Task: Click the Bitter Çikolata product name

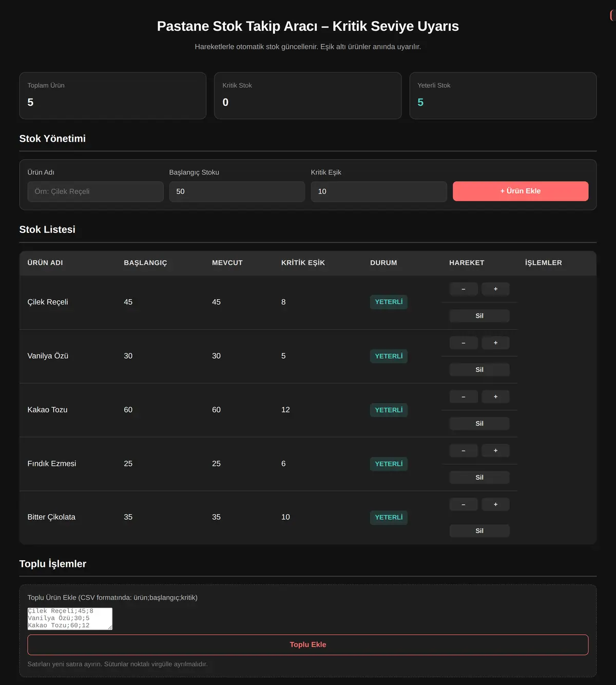Action: coord(51,517)
